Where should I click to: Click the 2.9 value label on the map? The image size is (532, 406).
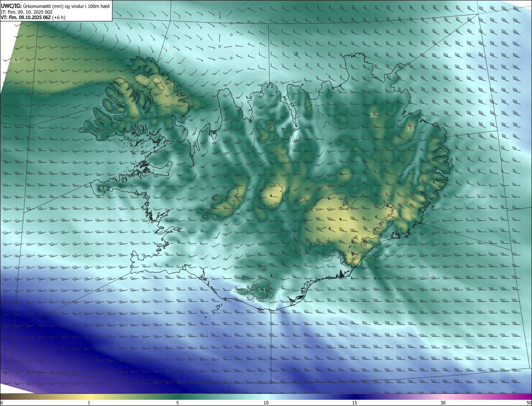pos(16,61)
